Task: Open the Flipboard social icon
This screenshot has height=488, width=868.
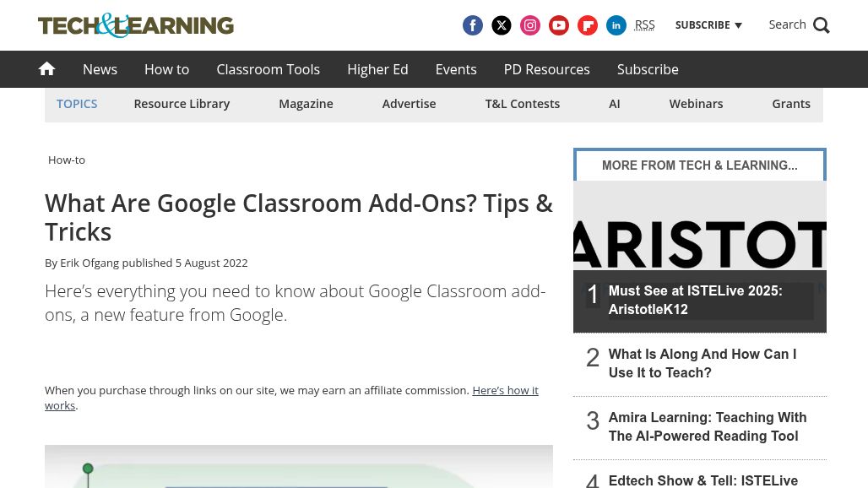Action: click(x=588, y=25)
